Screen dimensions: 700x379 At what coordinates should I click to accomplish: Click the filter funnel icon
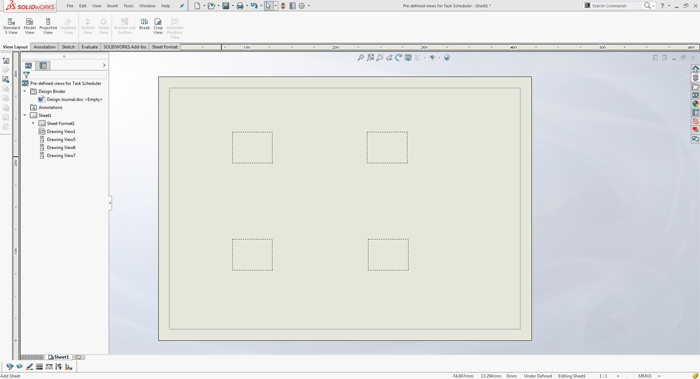point(26,75)
